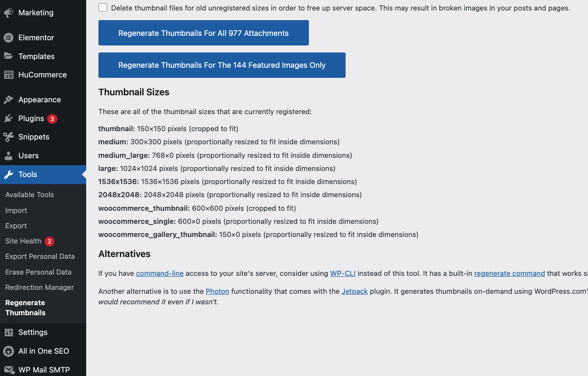Click the Plugins plug icon
This screenshot has width=588, height=376.
click(x=9, y=118)
